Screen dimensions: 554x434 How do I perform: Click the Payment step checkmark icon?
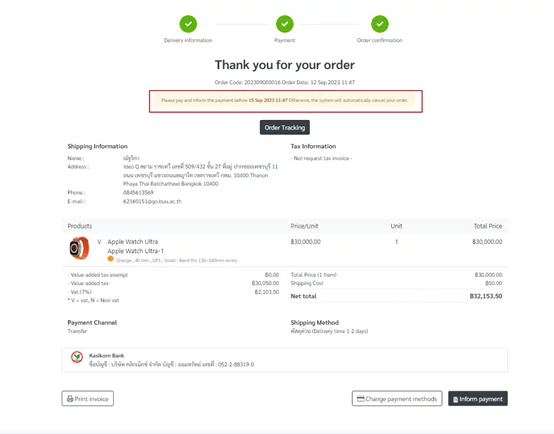[285, 24]
